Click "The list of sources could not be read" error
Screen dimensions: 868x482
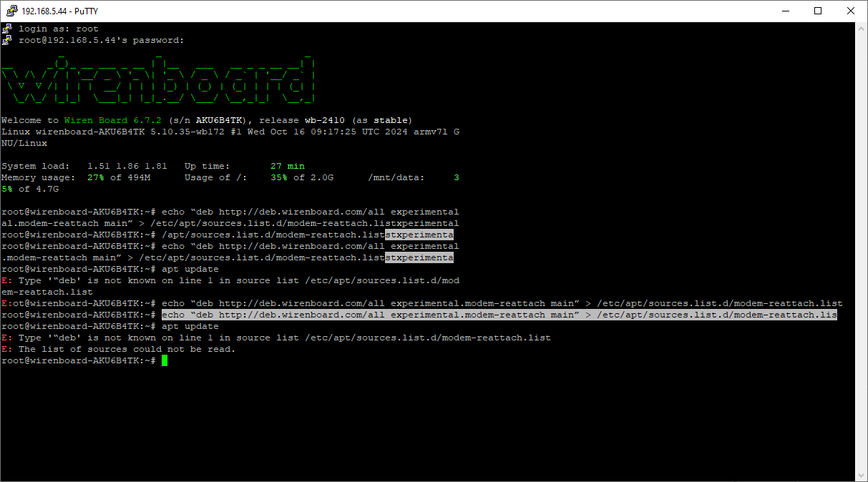127,349
